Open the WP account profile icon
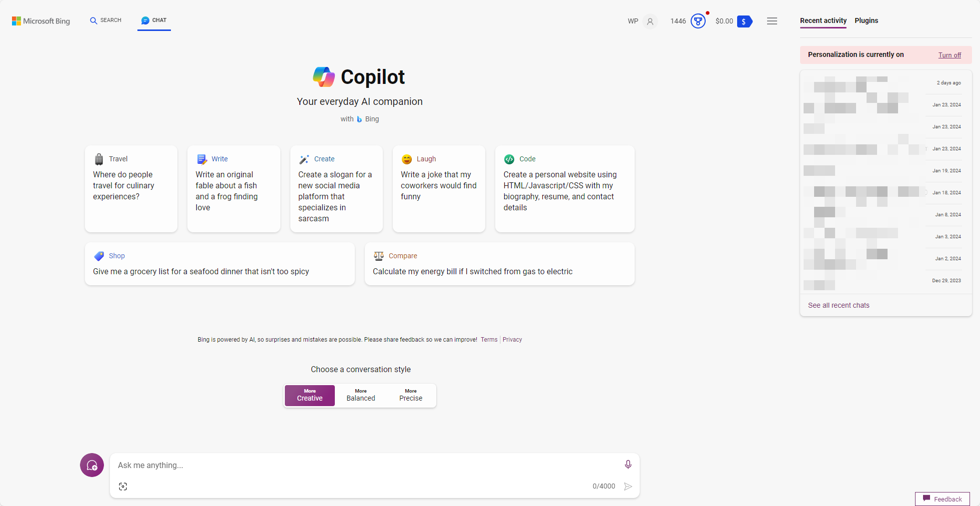980x506 pixels. (650, 21)
